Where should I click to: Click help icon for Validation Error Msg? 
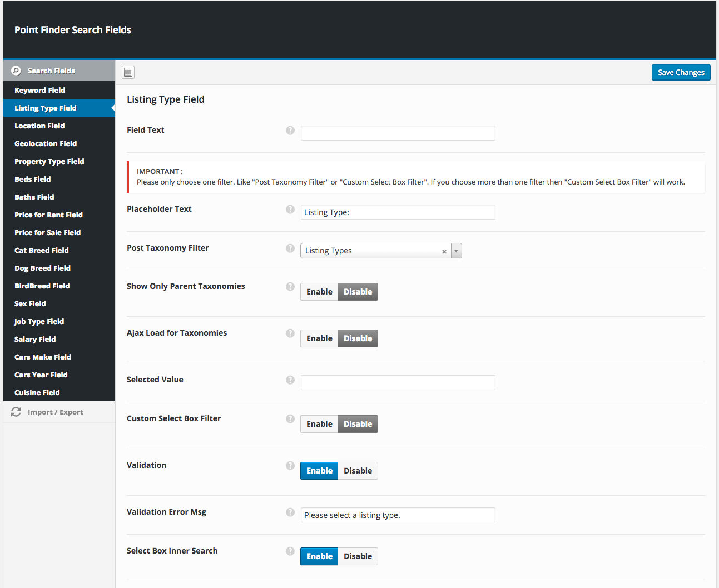[290, 512]
